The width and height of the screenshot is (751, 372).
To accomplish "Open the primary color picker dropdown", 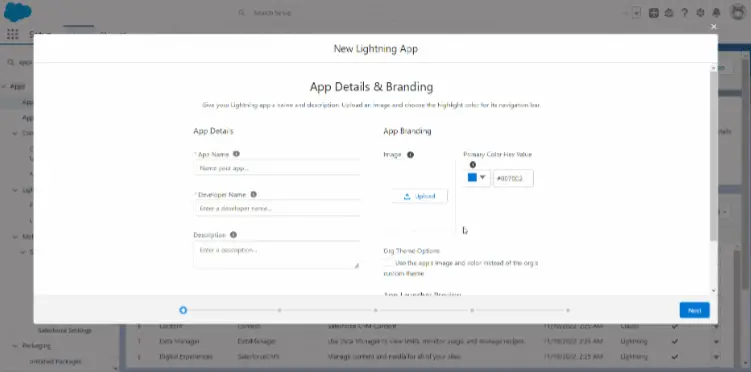I will point(477,178).
